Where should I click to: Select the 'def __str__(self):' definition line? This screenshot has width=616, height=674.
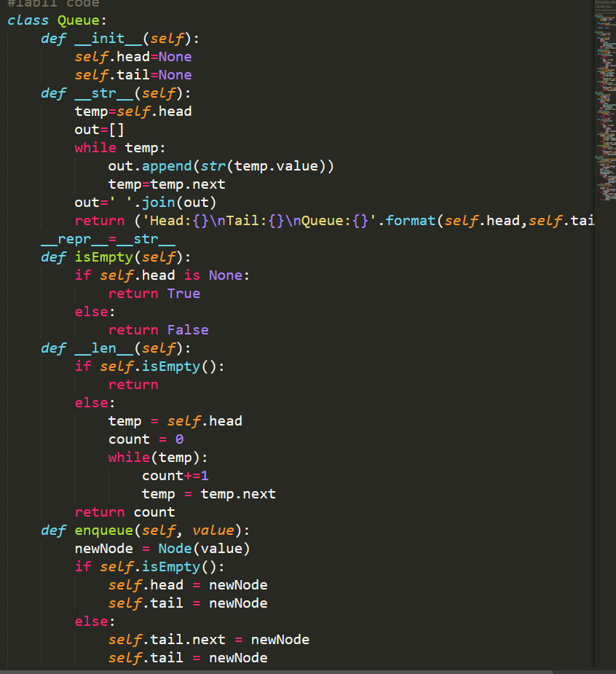(x=116, y=93)
